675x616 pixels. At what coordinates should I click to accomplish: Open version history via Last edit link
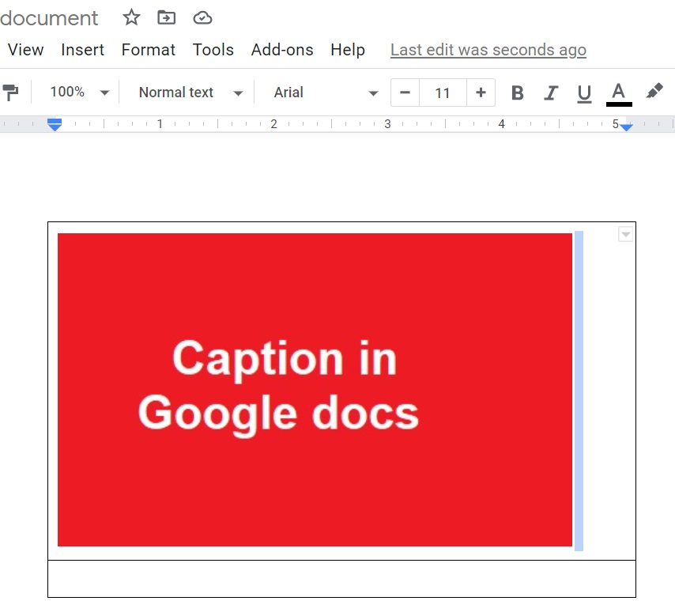pos(488,50)
